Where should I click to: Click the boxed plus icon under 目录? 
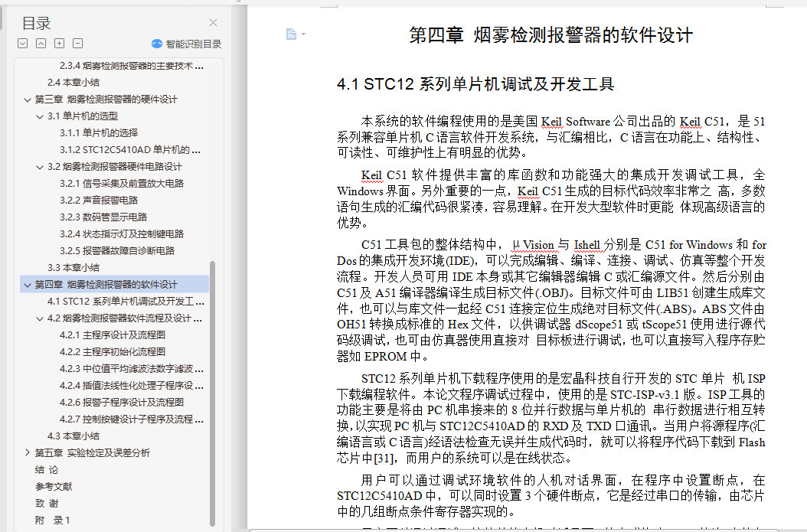pyautogui.click(x=59, y=43)
